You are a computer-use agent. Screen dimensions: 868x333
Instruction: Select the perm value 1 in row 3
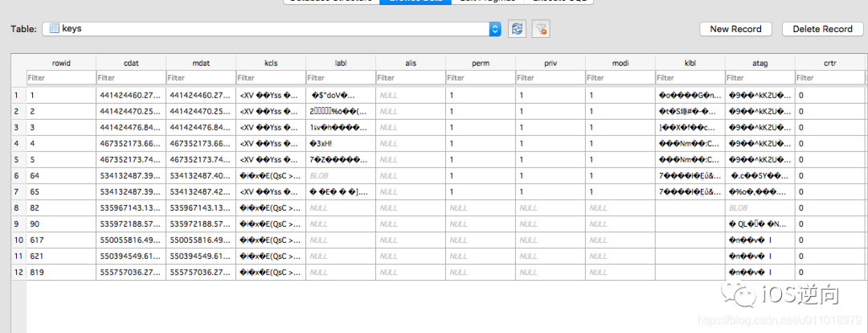481,127
